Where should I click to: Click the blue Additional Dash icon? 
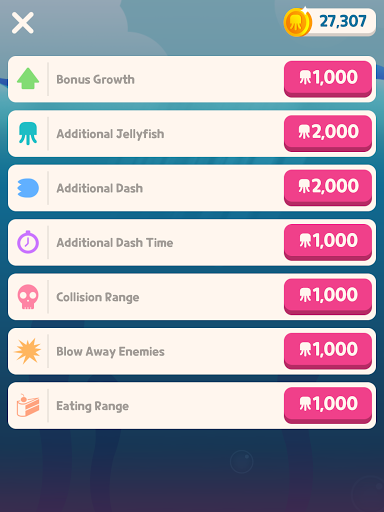click(x=28, y=188)
